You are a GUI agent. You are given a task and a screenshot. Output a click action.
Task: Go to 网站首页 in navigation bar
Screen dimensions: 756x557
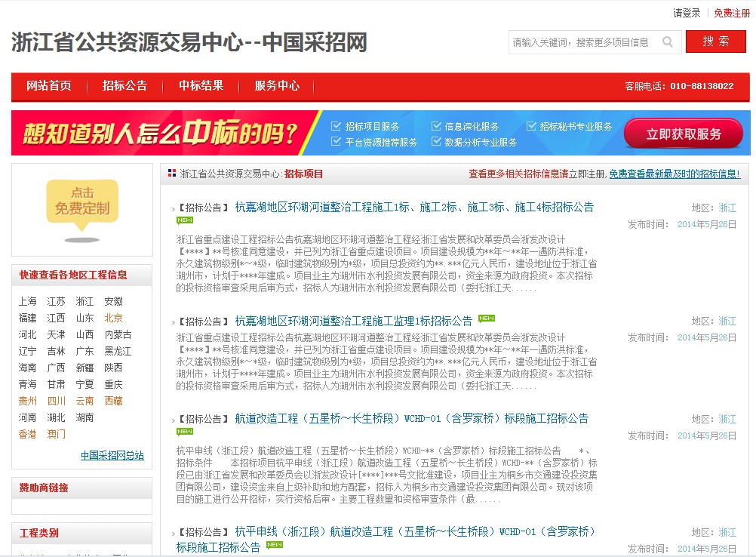(49, 86)
